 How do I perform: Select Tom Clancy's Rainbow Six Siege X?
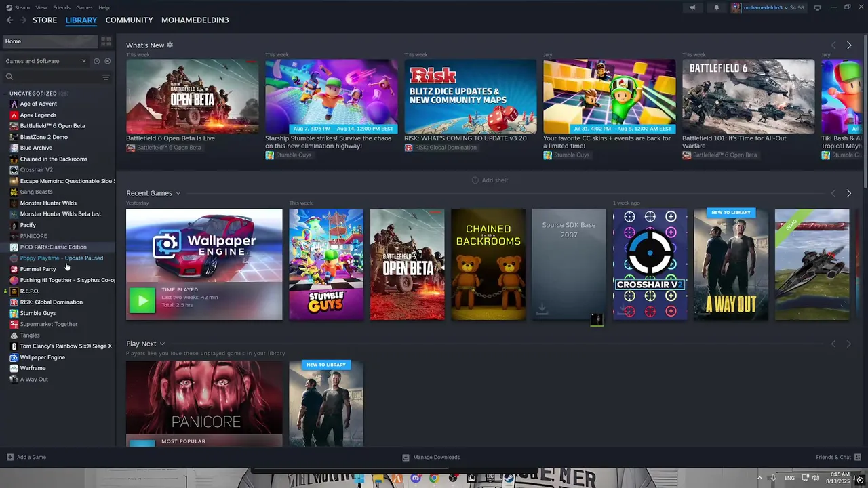[66, 346]
